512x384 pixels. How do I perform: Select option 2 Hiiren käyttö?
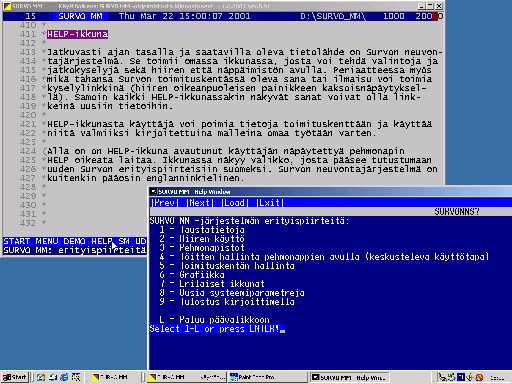point(202,239)
